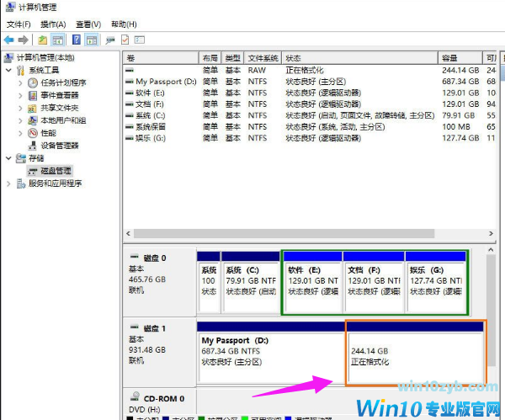Select Disk Management under Storage
Viewport: 505px width, 420px height.
(52, 170)
